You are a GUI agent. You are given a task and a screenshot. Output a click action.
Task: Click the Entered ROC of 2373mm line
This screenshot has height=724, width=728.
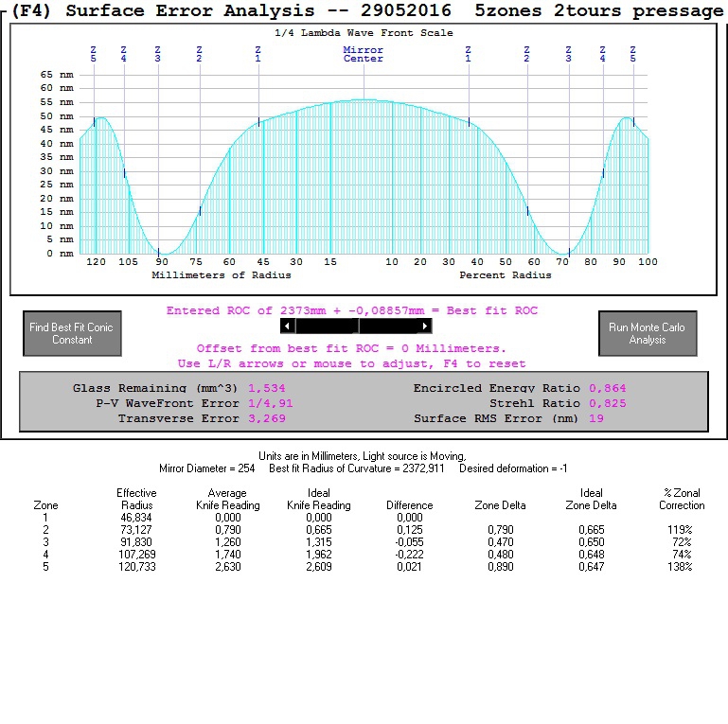[x=352, y=310]
